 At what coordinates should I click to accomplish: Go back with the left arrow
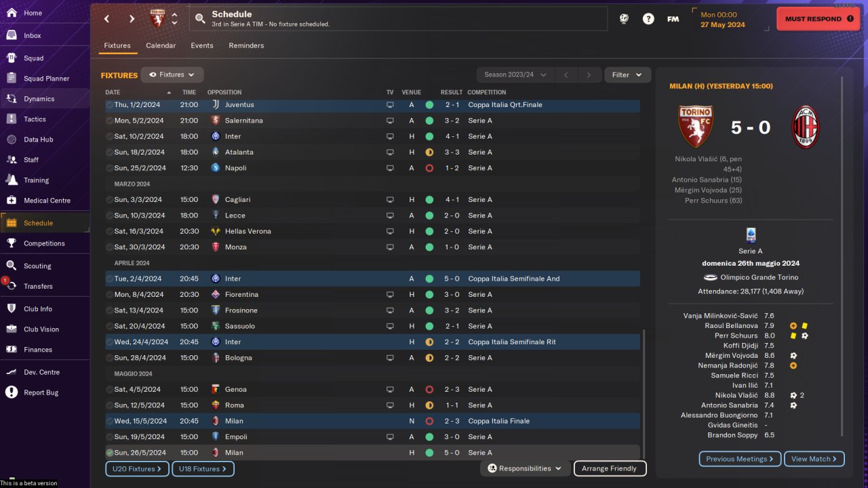click(x=106, y=19)
